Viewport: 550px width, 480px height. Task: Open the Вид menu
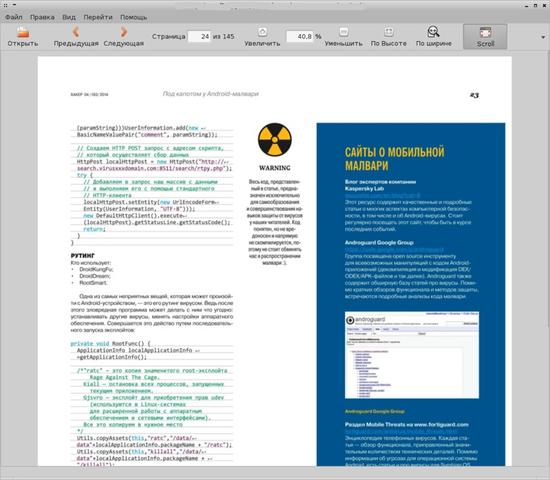tap(69, 17)
